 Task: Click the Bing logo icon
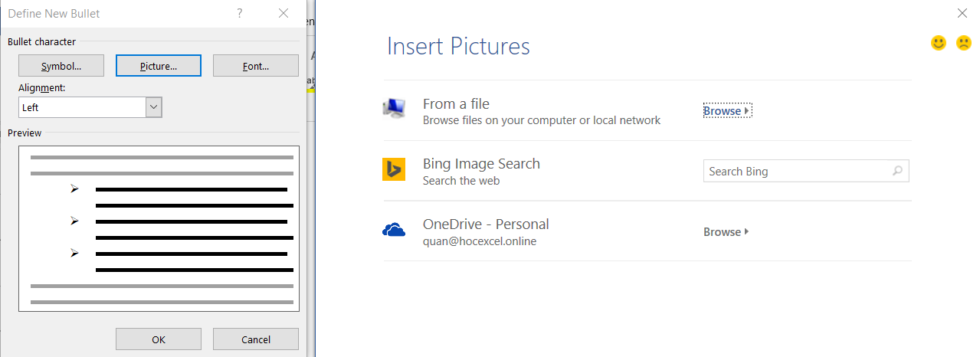394,169
